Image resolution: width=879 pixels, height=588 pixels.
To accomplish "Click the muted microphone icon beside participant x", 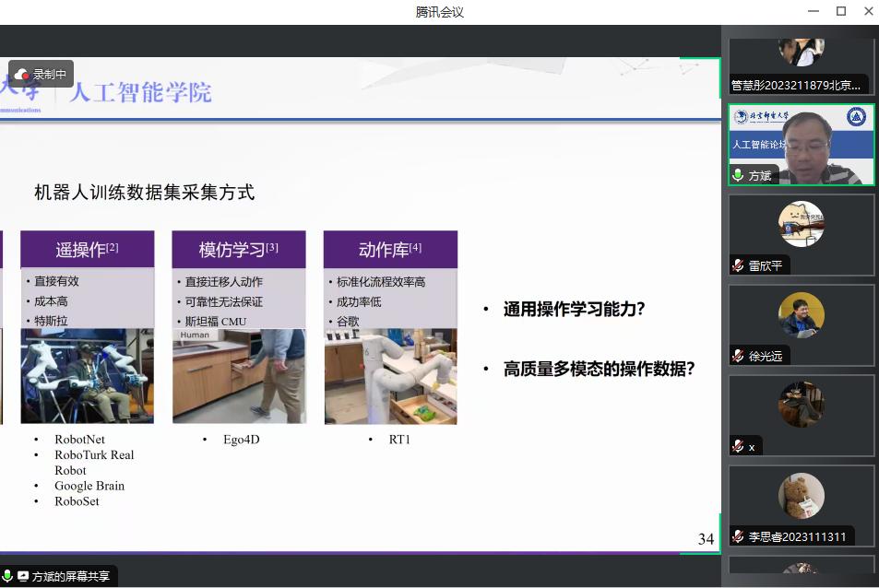I will (x=738, y=446).
